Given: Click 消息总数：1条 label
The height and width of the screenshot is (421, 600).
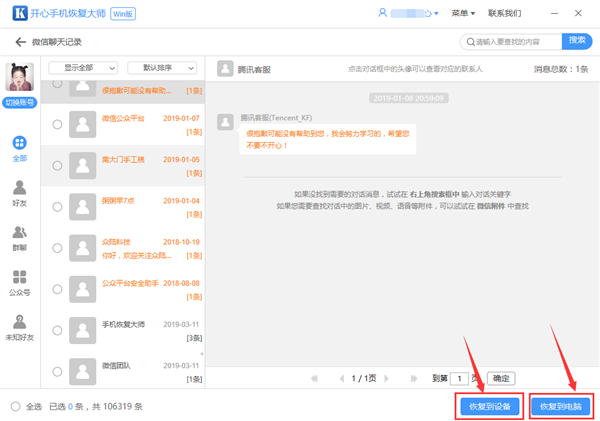Looking at the screenshot, I should [561, 69].
